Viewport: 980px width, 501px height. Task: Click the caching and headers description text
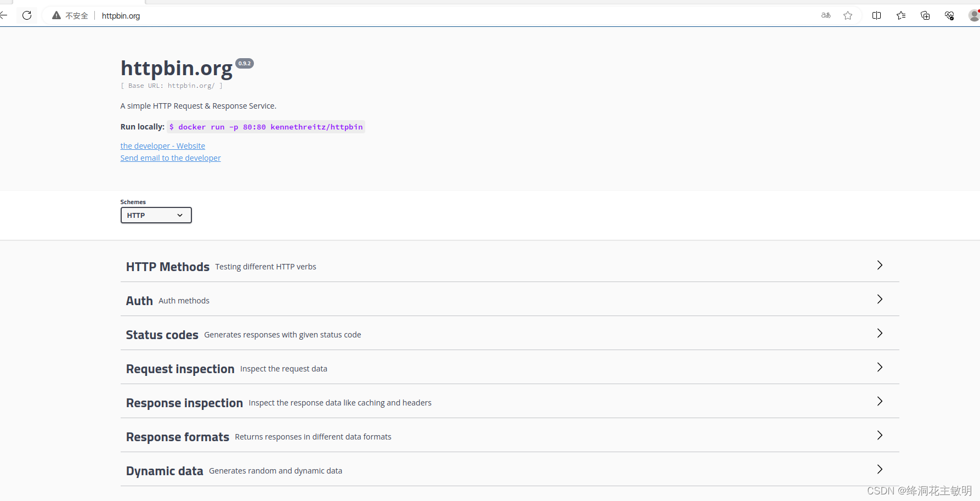click(340, 403)
